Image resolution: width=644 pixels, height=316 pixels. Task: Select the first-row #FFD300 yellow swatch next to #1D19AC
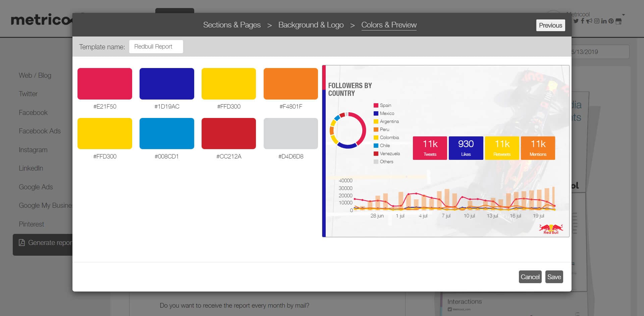229,84
